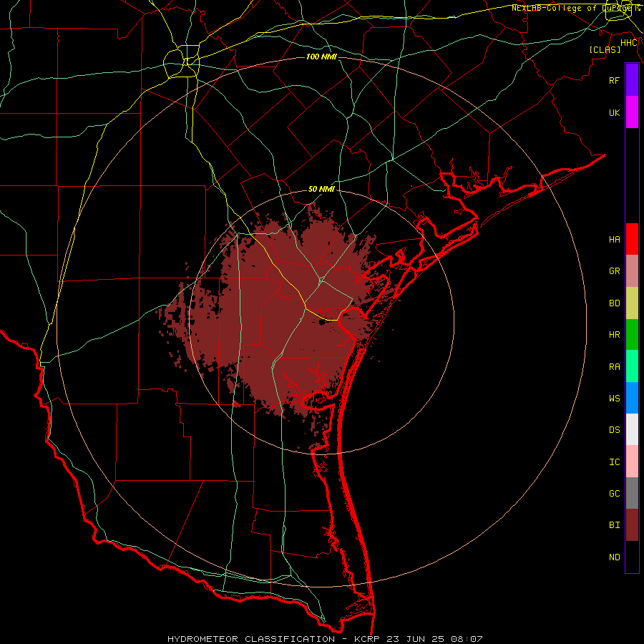This screenshot has height=644, width=644.
Task: Click the 100 NMI range ring label
Action: point(321,57)
